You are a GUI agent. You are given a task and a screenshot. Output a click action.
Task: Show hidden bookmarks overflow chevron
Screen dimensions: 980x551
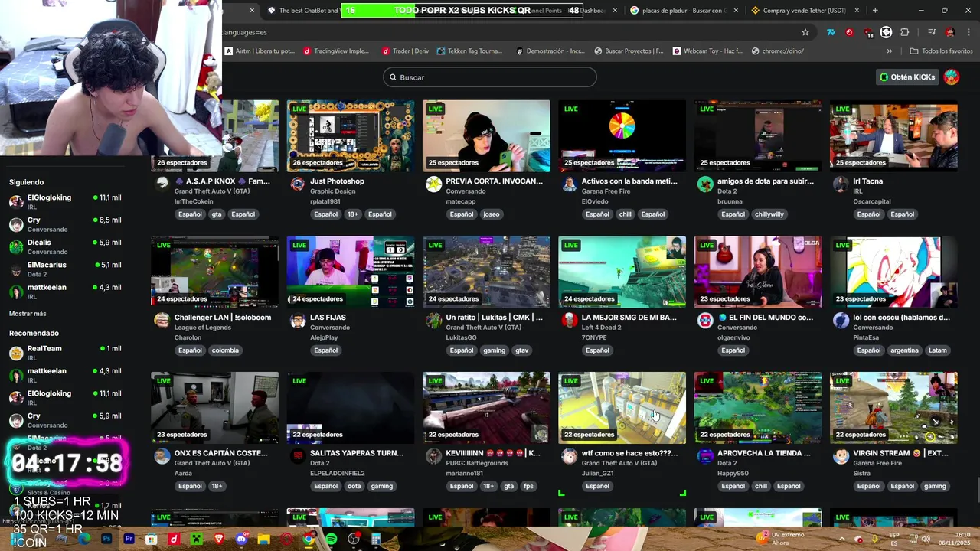point(889,51)
